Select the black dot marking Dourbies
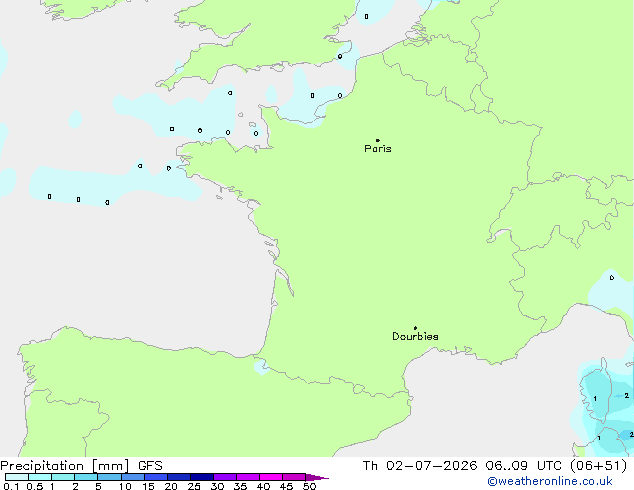Screen dimensions: 634x490 coord(415,328)
